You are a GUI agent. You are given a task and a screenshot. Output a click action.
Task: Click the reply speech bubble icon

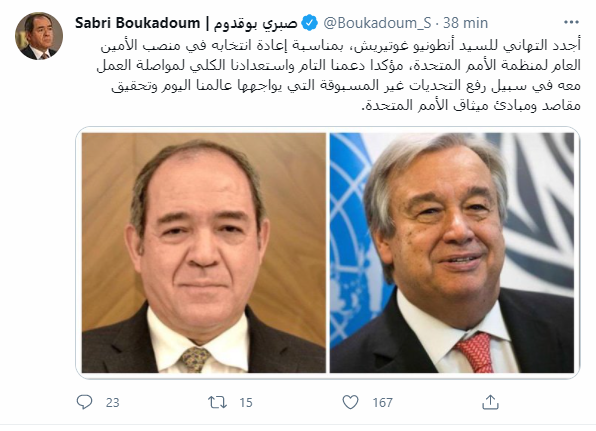pos(84,402)
